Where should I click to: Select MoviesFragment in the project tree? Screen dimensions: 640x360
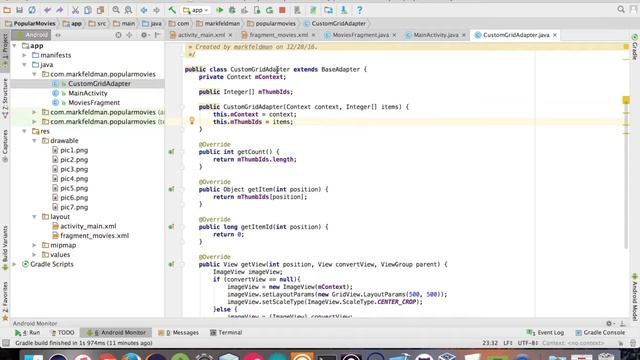(x=94, y=102)
